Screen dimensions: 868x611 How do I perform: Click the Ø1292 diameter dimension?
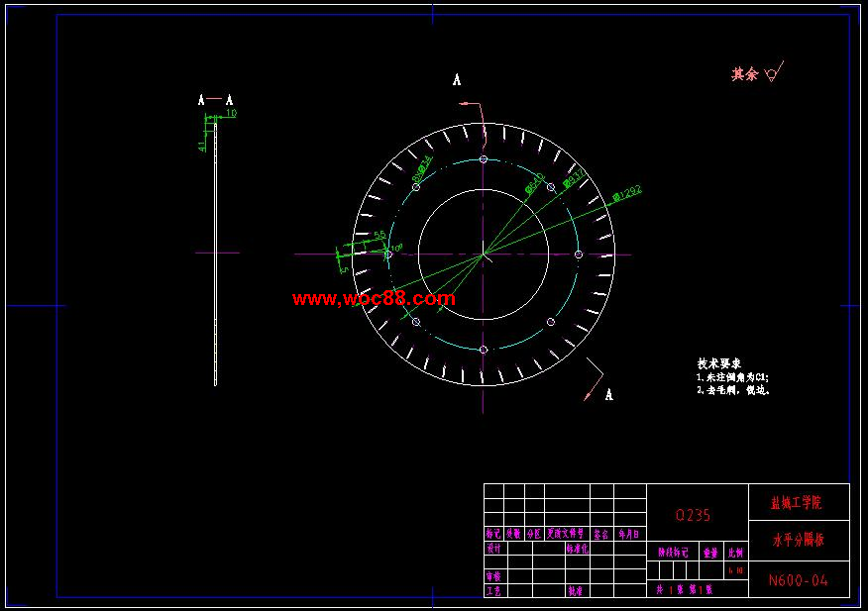coord(627,193)
